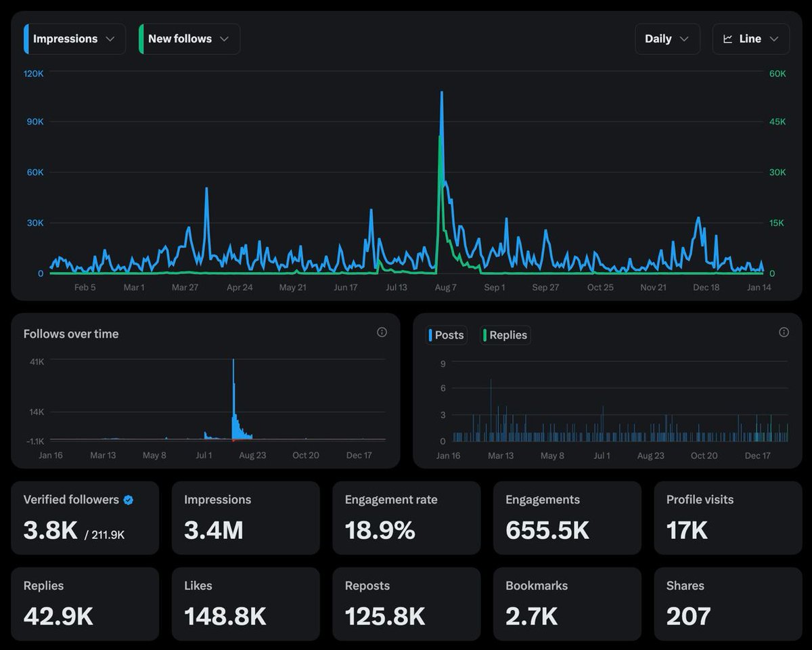Image resolution: width=812 pixels, height=650 pixels.
Task: Click the "18.9%" engagement rate value
Action: (380, 530)
